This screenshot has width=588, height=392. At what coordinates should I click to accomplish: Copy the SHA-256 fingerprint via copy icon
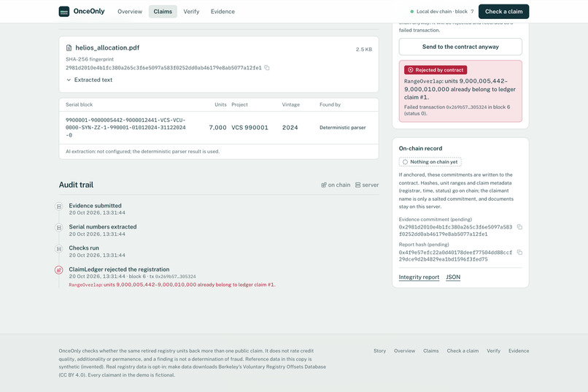coord(267,68)
